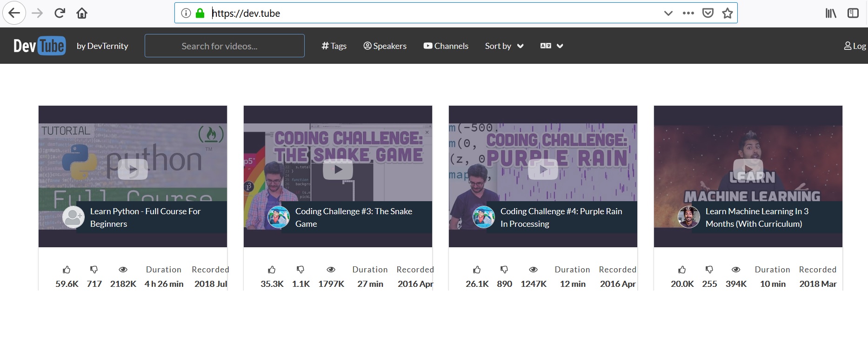Go to the Channels section
Screen dimensions: 868x339
[446, 46]
